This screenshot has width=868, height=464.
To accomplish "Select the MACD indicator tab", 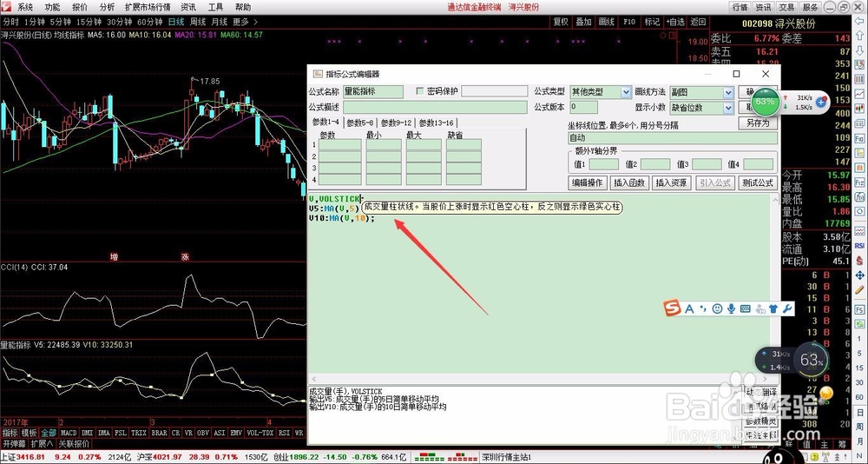I will 69,433.
